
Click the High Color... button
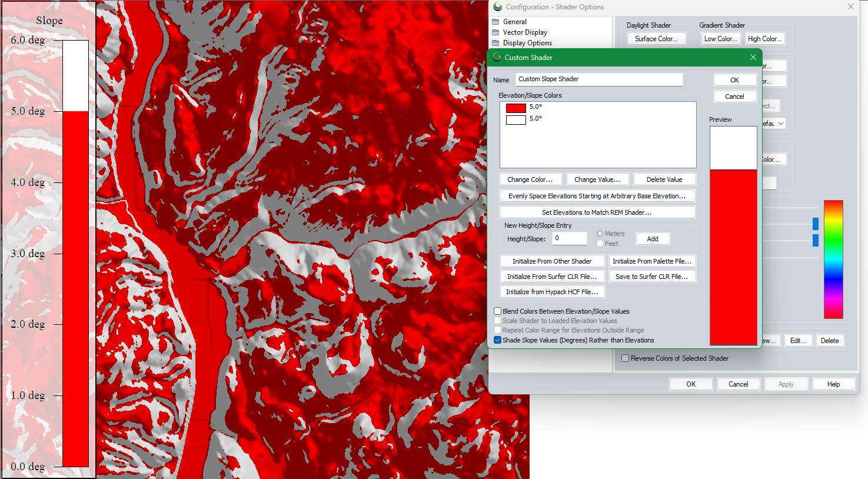tap(765, 39)
